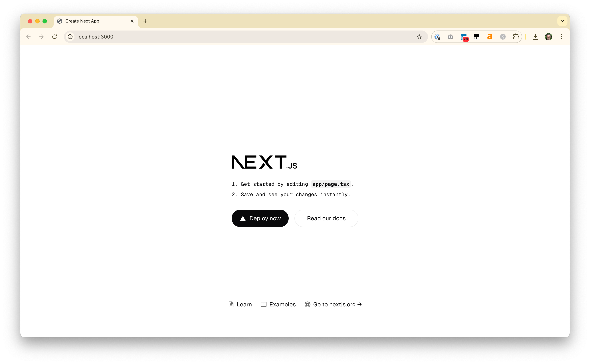Click the back navigation arrow

tap(28, 37)
